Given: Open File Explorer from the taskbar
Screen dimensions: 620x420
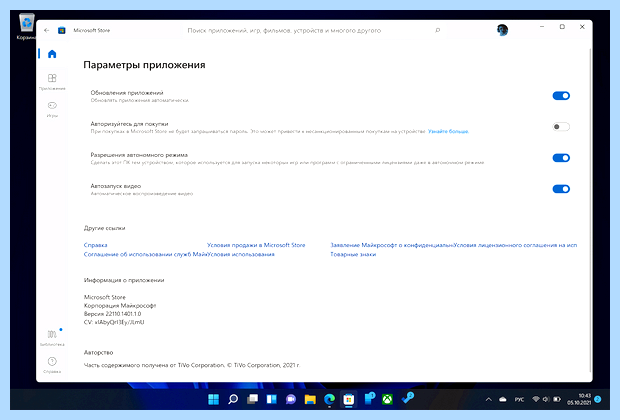Looking at the screenshot, I should (x=310, y=399).
